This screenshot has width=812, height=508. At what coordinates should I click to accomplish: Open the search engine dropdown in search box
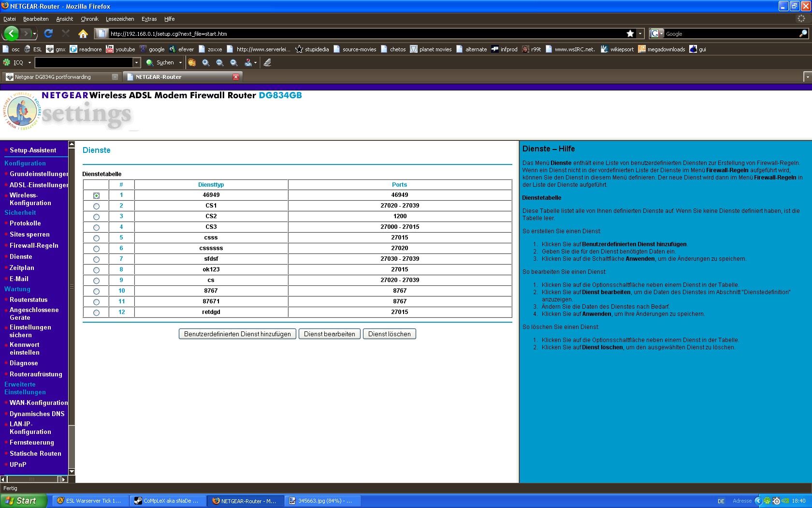[x=657, y=33]
